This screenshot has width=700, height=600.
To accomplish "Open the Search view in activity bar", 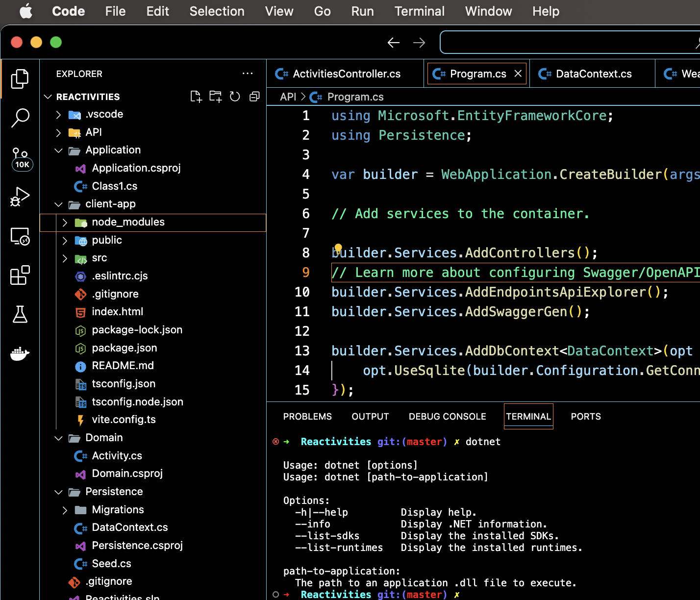I will click(20, 118).
